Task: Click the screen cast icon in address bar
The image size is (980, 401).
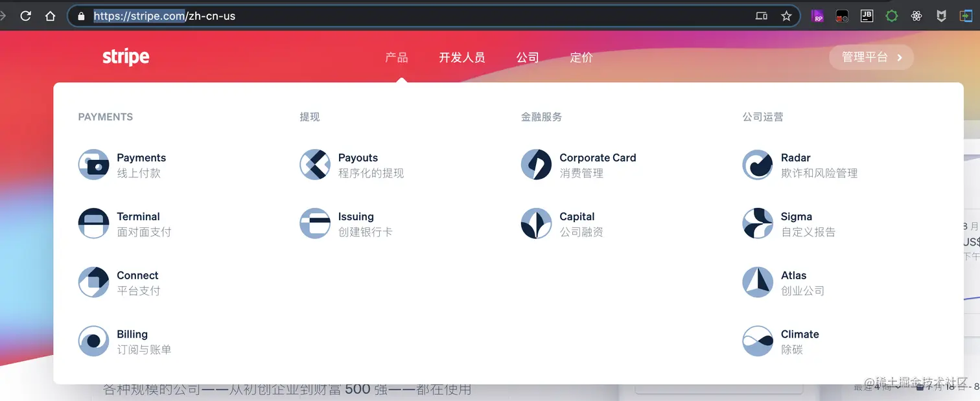Action: pos(762,16)
